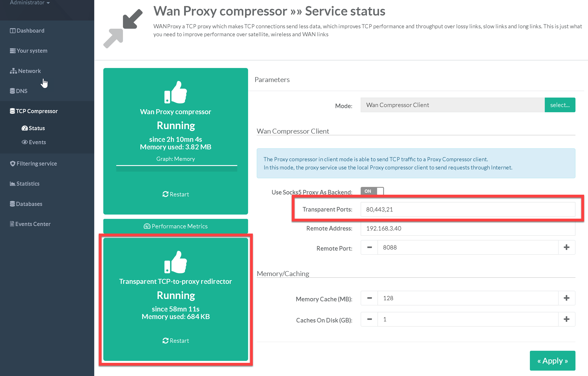Screen dimensions: 588x376
Task: Open the Mode select... dropdown button
Action: coord(560,105)
